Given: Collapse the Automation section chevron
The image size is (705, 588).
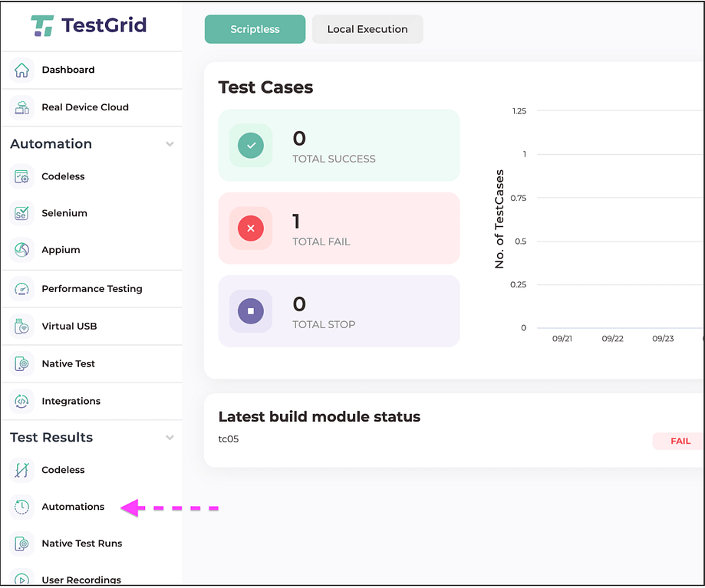Looking at the screenshot, I should pos(170,144).
